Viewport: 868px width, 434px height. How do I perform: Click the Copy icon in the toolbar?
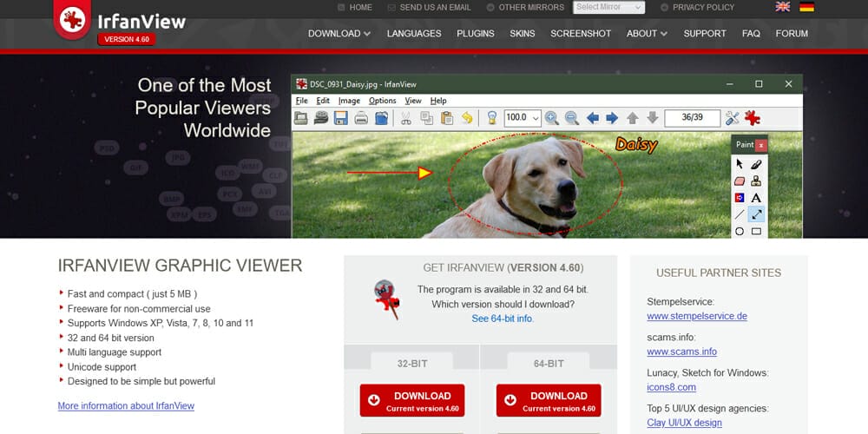point(426,118)
